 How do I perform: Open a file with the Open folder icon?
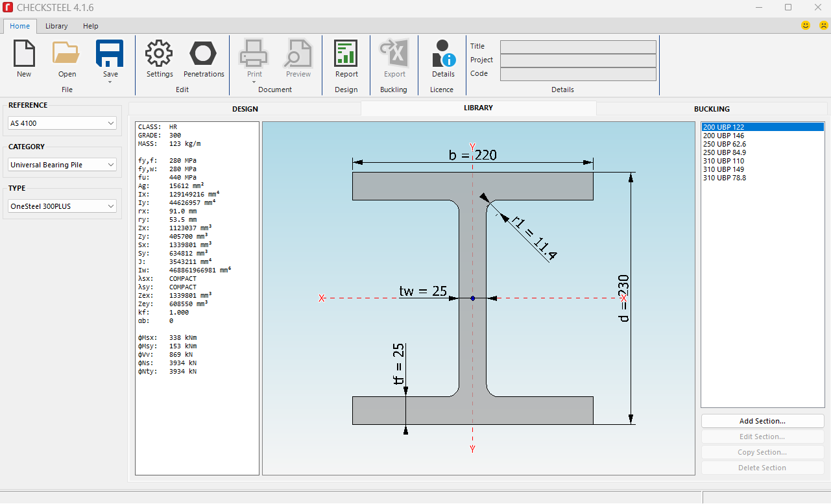pyautogui.click(x=67, y=54)
